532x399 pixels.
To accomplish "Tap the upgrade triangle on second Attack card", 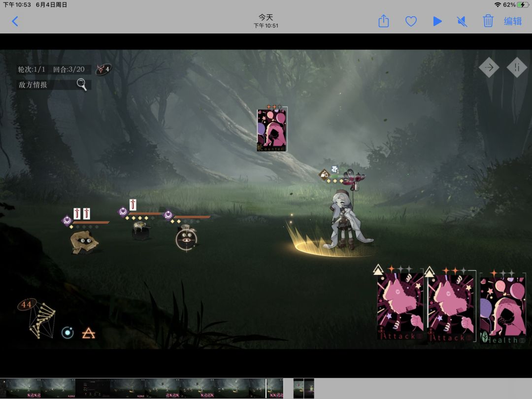I will tap(430, 271).
